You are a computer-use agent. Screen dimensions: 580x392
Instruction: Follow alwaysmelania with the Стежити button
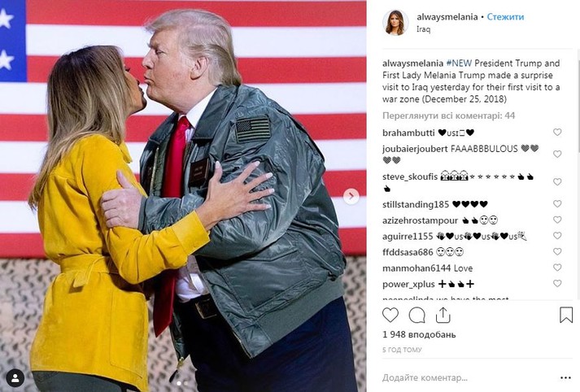pos(505,17)
